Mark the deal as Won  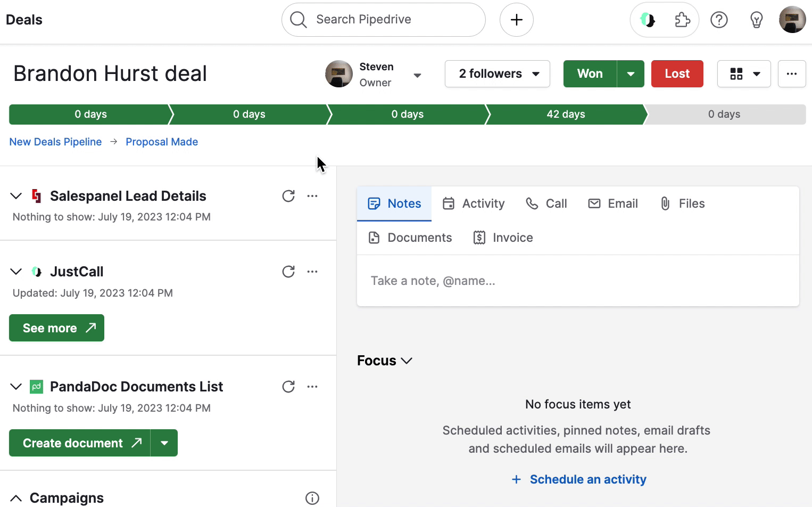[x=590, y=73]
